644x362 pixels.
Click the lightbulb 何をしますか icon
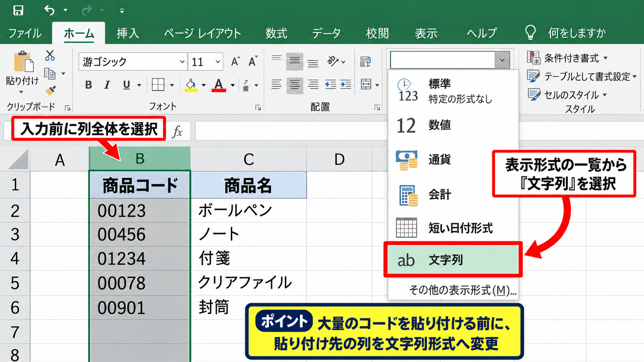[530, 33]
